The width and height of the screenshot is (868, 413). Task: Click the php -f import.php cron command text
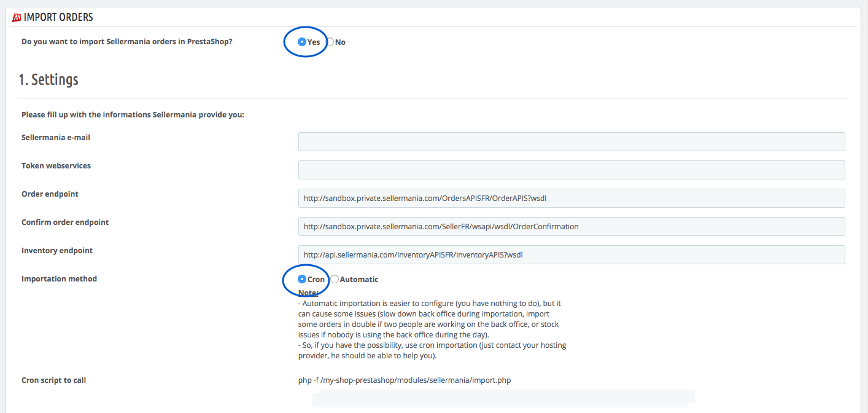pos(405,380)
